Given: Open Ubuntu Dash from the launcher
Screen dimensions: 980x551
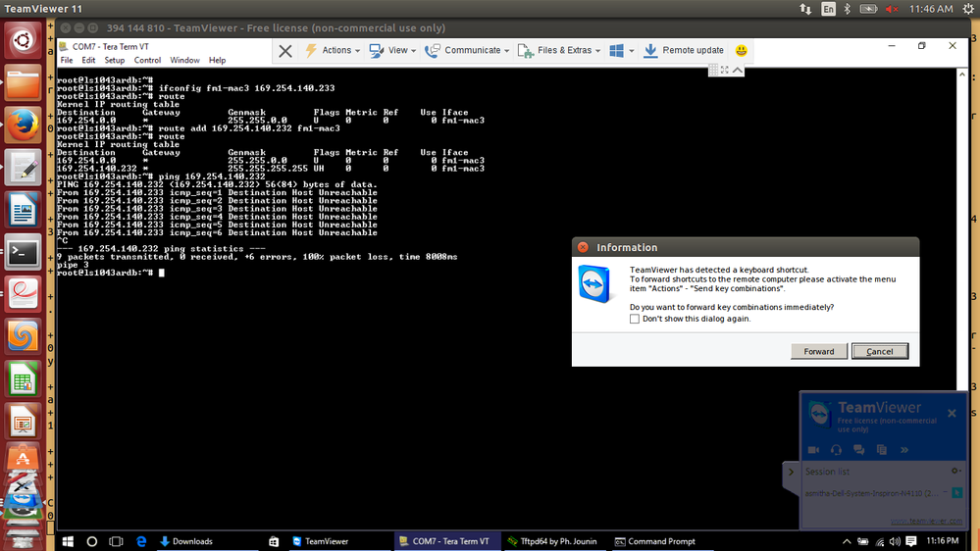Looking at the screenshot, I should pos(24,40).
